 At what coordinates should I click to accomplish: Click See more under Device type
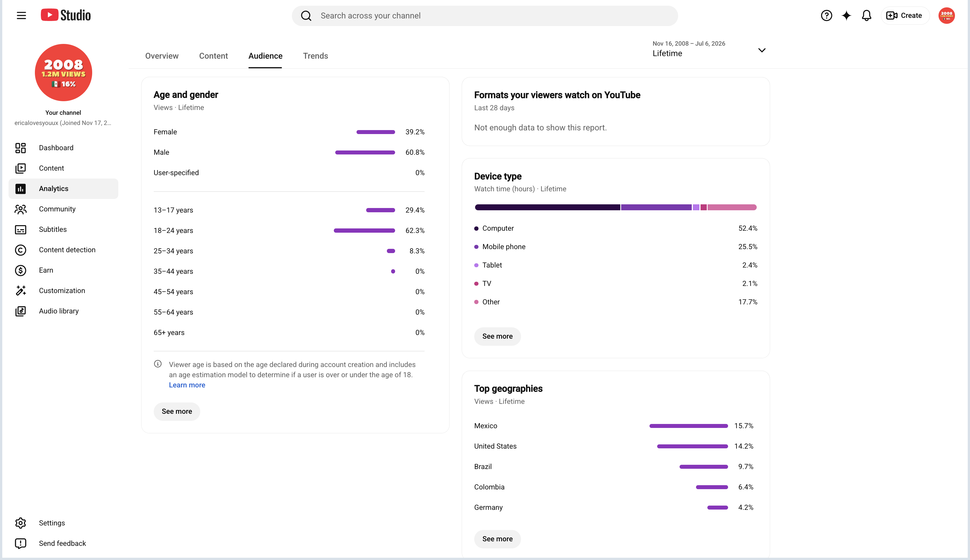pos(497,336)
